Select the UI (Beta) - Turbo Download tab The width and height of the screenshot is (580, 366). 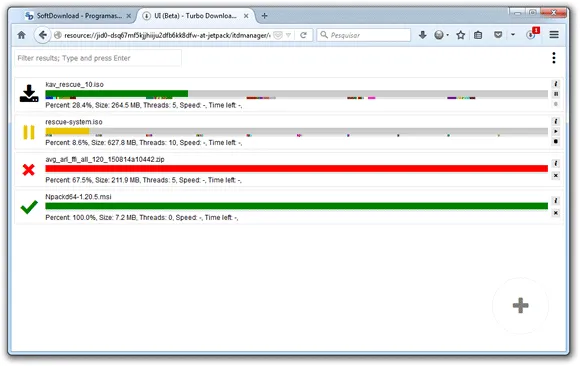[x=195, y=16]
